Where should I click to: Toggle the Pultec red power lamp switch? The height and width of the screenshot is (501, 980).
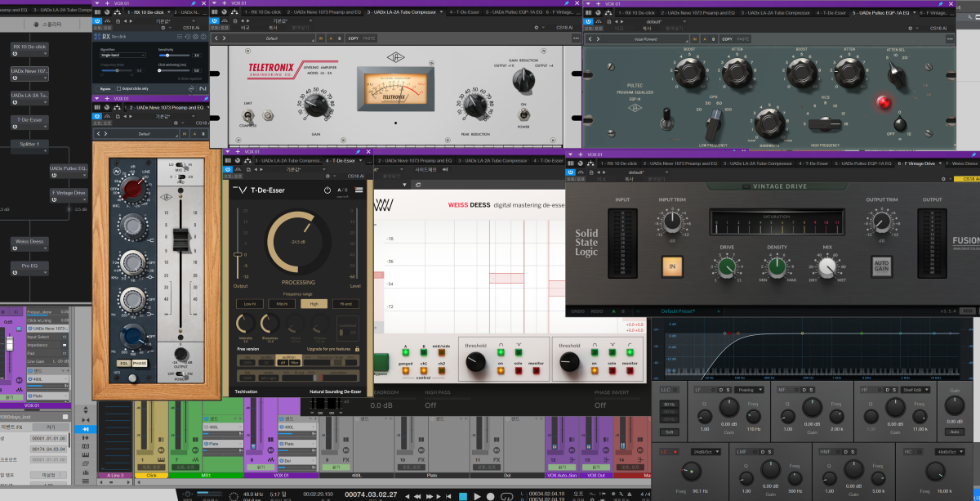tap(883, 103)
